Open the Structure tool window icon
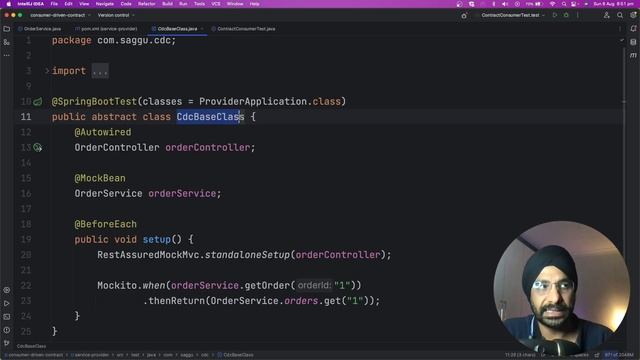Viewport: 640px width, 360px height. click(7, 42)
